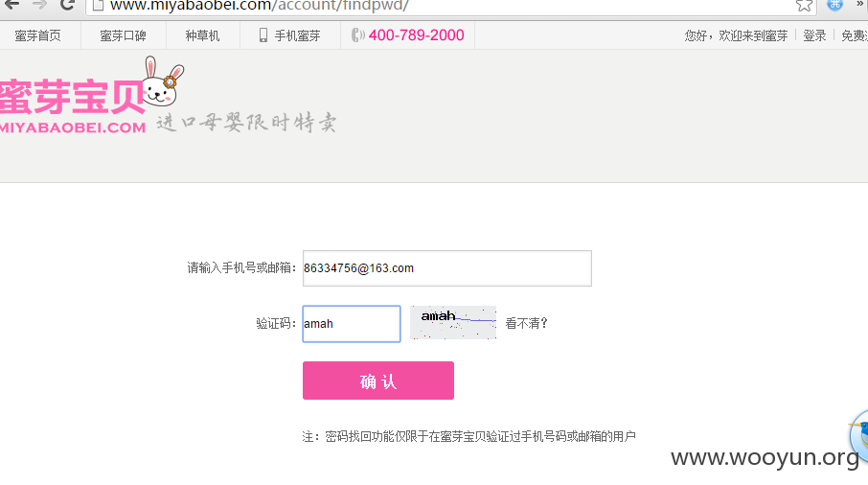Screen dimensions: 868x485
Task: Click the pink 确认 button
Action: (378, 381)
